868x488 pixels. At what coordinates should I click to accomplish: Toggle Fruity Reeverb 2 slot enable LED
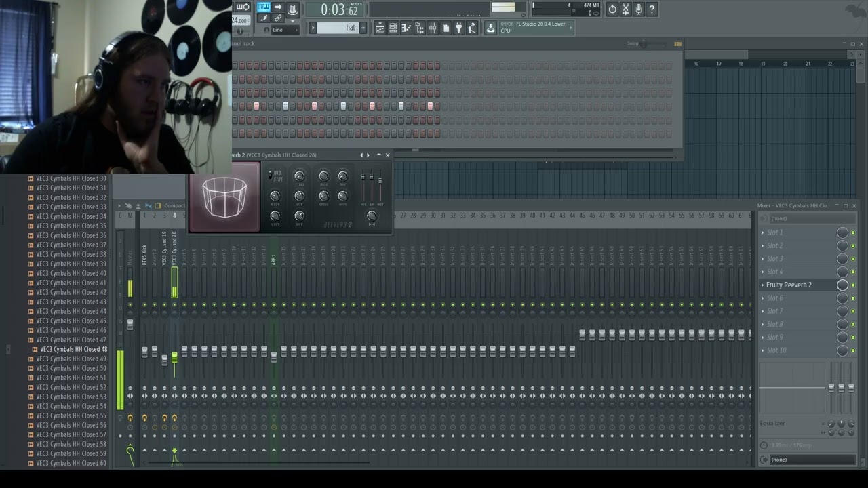pyautogui.click(x=853, y=285)
